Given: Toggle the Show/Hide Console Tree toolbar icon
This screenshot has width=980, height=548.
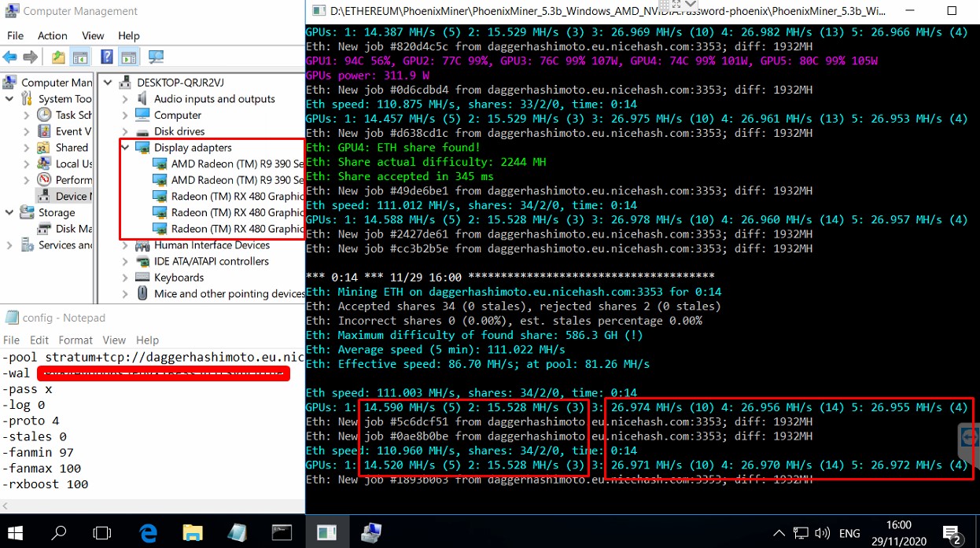Looking at the screenshot, I should click(x=79, y=57).
